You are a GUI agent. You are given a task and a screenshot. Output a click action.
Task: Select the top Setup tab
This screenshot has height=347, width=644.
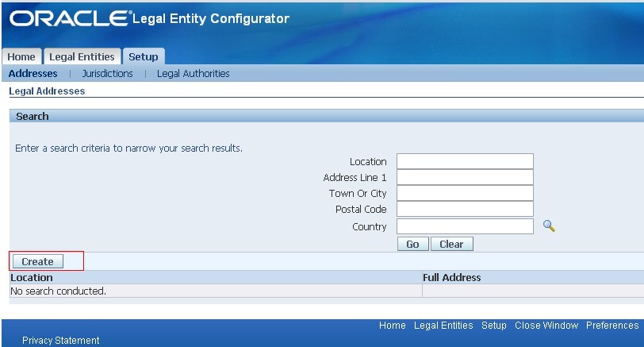pyautogui.click(x=144, y=56)
